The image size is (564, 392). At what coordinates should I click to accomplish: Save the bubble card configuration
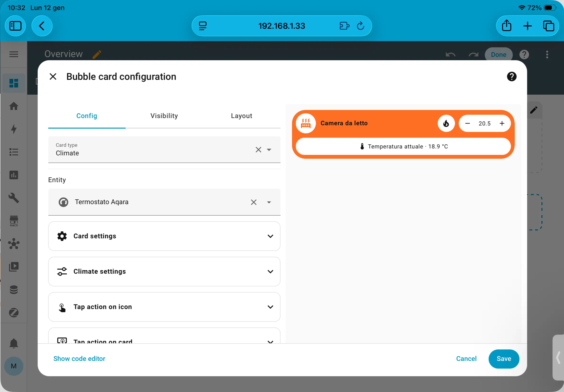pyautogui.click(x=504, y=359)
